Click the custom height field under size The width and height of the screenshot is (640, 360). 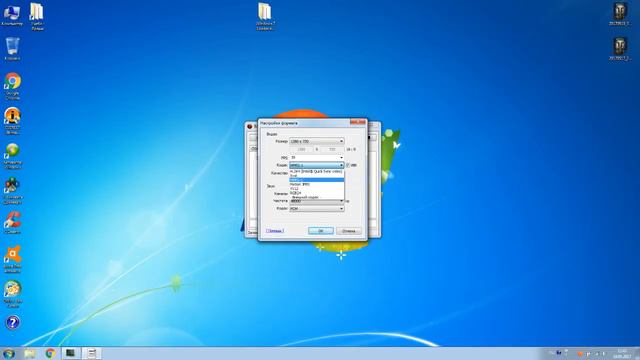[x=332, y=149]
